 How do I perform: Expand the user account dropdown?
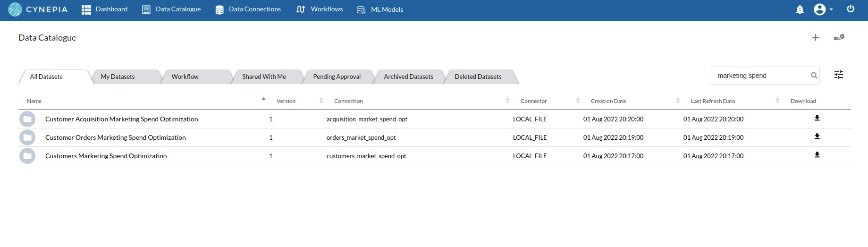click(x=824, y=9)
